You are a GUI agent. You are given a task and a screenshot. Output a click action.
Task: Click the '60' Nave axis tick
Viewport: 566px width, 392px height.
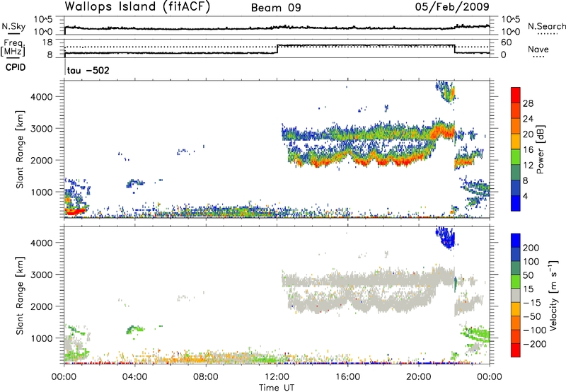[506, 42]
